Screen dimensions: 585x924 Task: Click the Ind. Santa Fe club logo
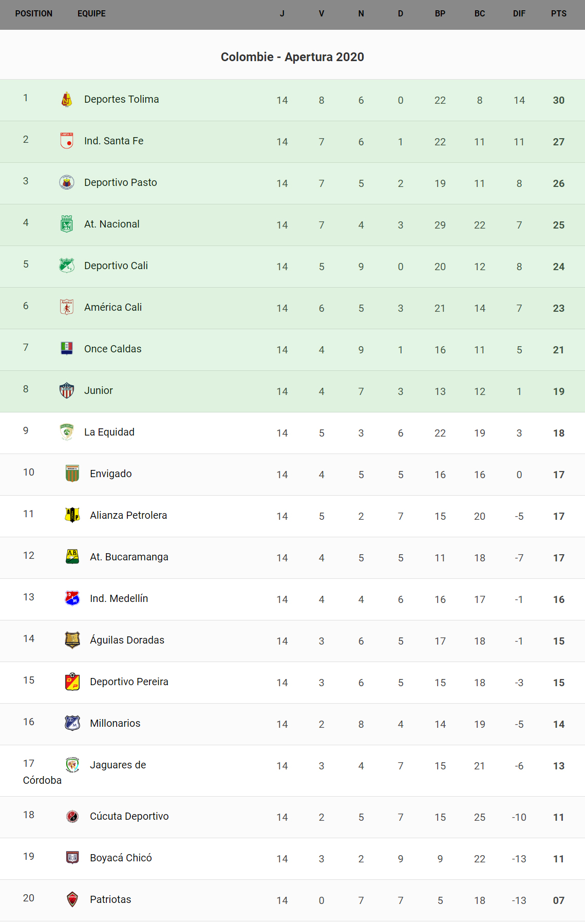point(67,141)
